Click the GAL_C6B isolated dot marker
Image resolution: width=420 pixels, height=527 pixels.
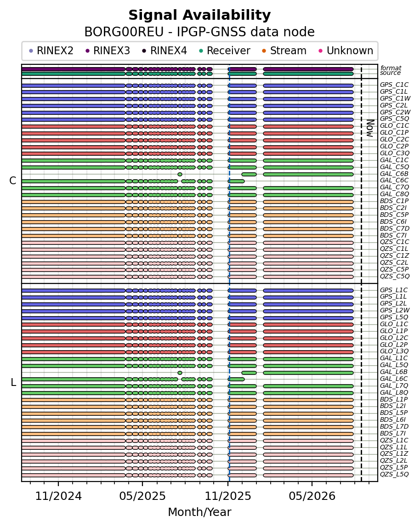tap(180, 175)
